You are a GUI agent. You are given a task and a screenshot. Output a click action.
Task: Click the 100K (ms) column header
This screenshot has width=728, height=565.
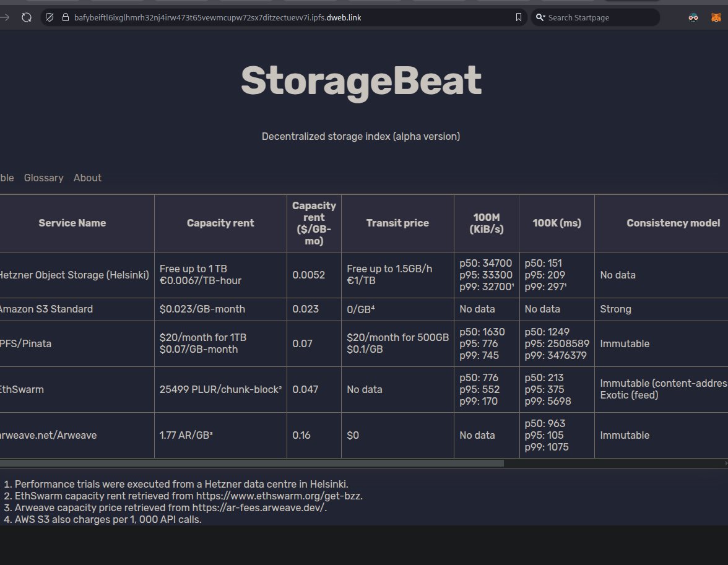tap(557, 223)
